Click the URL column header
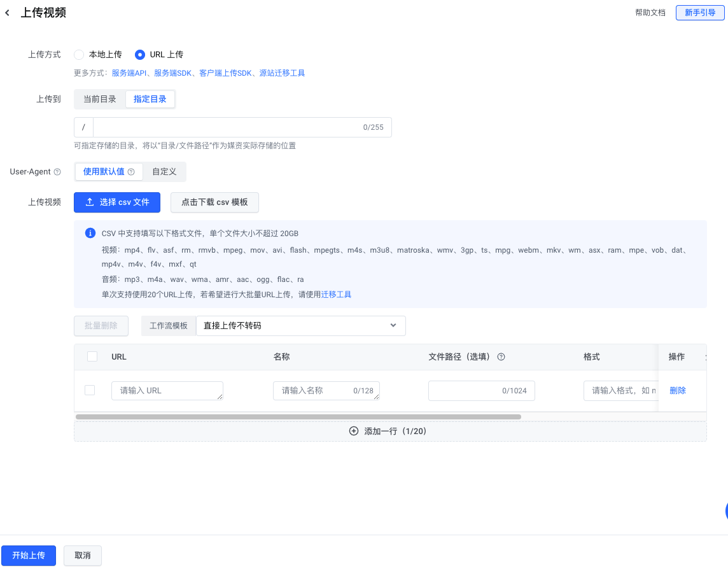Image resolution: width=728 pixels, height=569 pixels. point(119,357)
